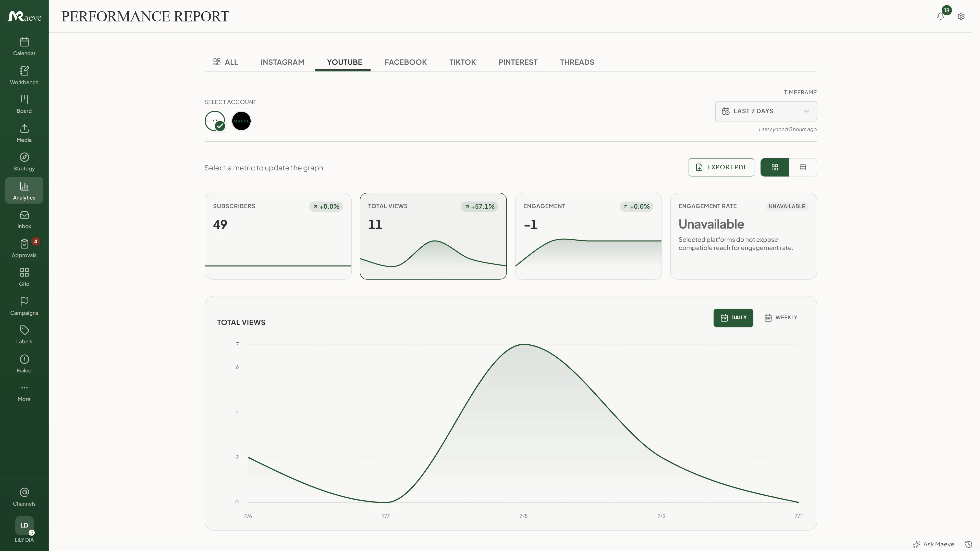
Task: Select the card layout view toggle
Action: point(775,167)
